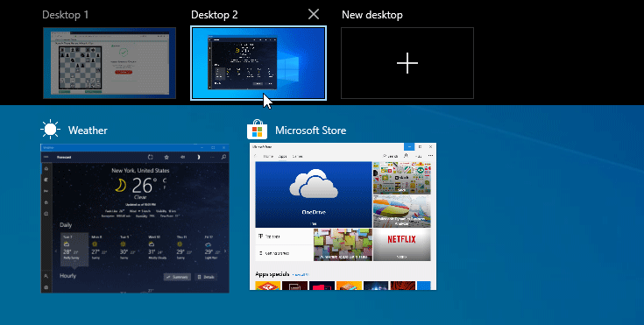
Task: Click the 26° current temperature
Action: tap(144, 186)
